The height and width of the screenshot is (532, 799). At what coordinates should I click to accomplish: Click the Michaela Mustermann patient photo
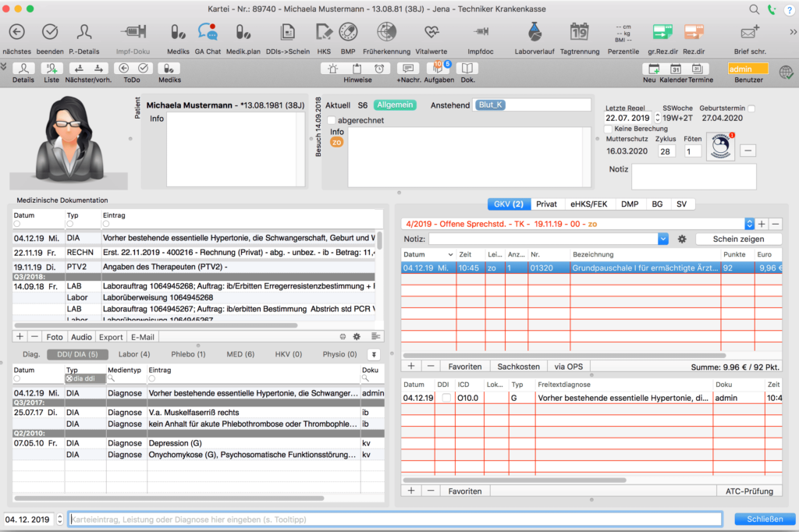(69, 143)
